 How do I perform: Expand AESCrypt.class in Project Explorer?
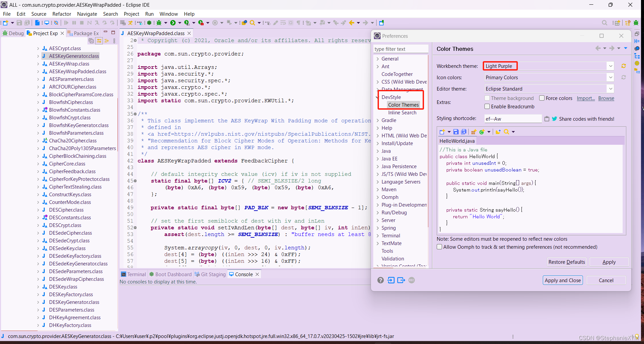click(x=38, y=48)
